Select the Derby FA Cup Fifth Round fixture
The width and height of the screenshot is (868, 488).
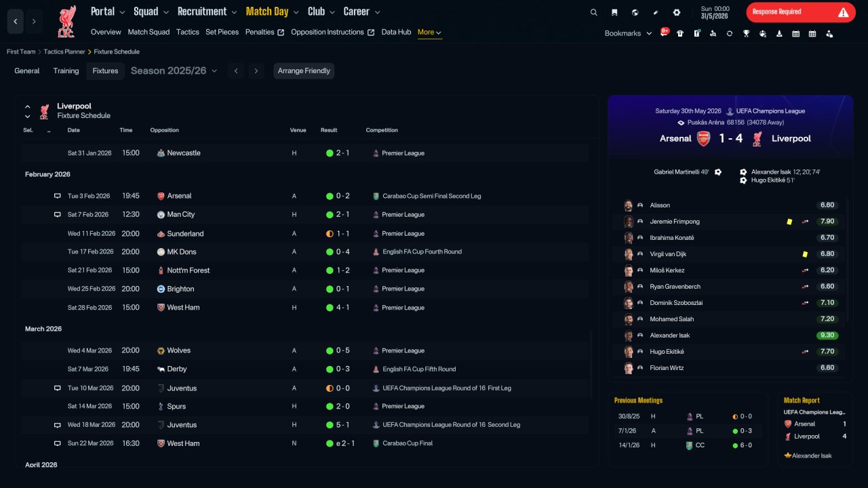tap(305, 369)
